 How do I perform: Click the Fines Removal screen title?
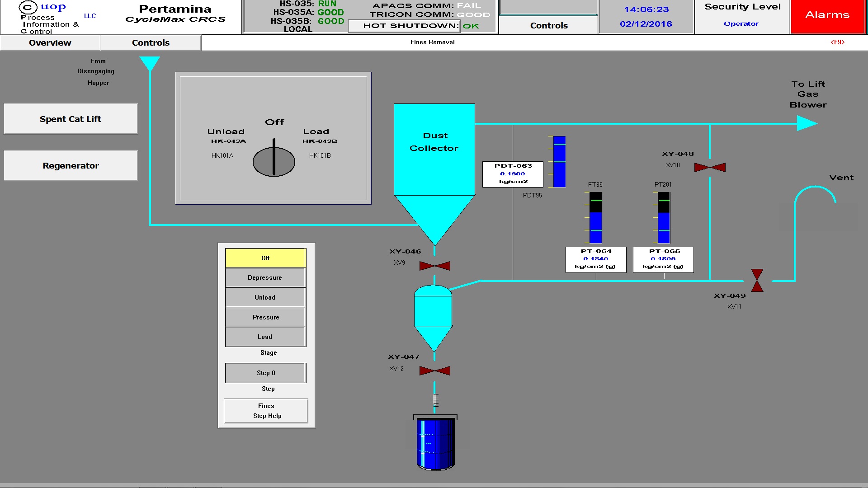point(433,42)
